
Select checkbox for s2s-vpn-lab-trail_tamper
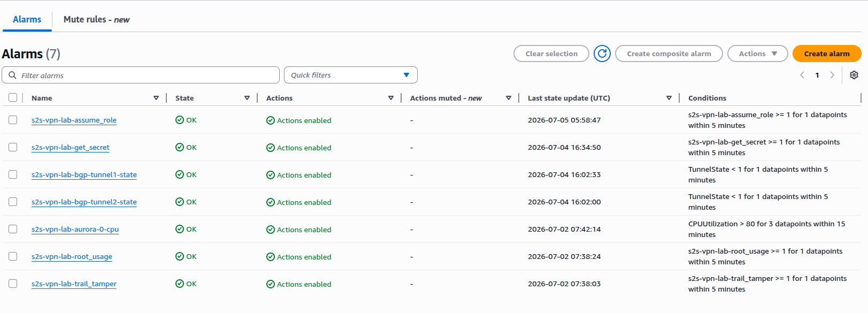pyautogui.click(x=13, y=284)
